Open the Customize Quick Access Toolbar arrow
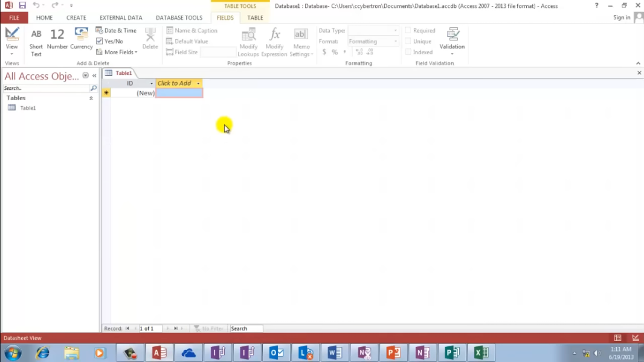Screen dimensions: 644x362 [x=71, y=5]
